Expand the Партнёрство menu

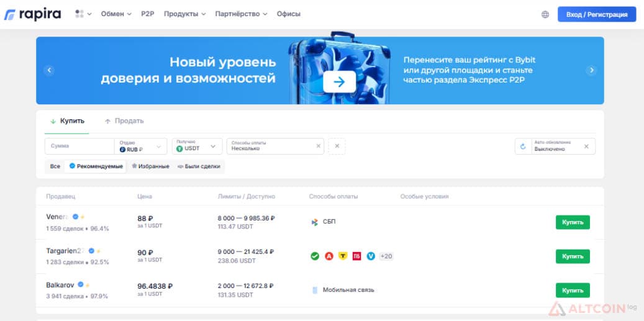pos(241,14)
